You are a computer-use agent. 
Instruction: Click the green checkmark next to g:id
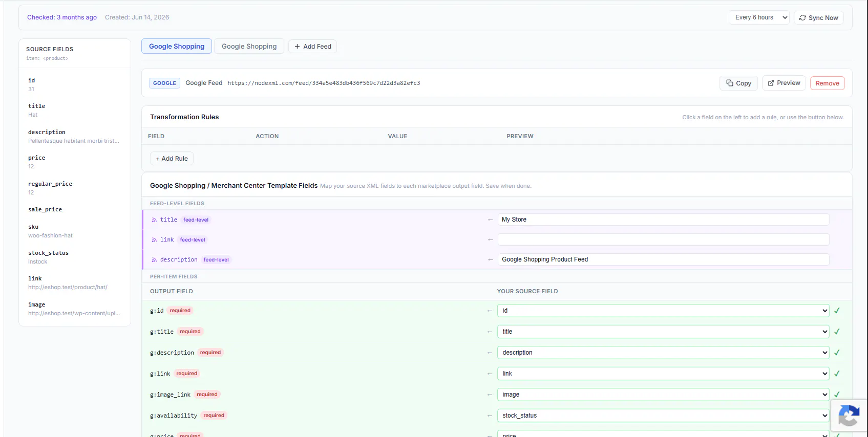click(x=837, y=311)
